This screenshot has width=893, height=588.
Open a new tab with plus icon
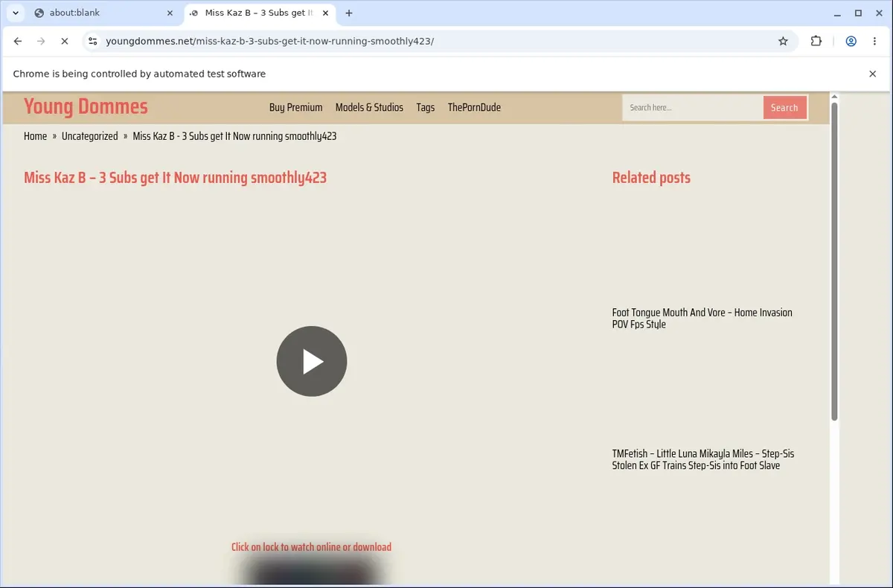click(x=349, y=13)
